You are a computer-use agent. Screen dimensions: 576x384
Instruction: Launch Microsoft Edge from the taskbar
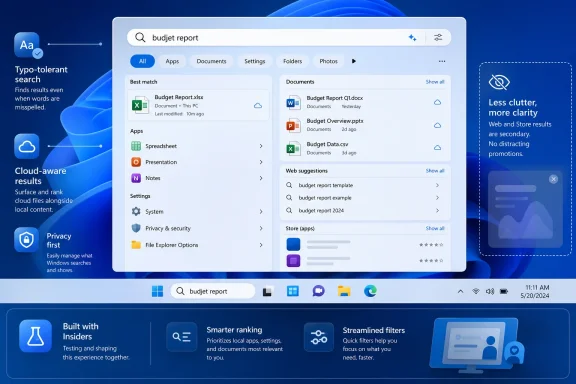coord(370,291)
